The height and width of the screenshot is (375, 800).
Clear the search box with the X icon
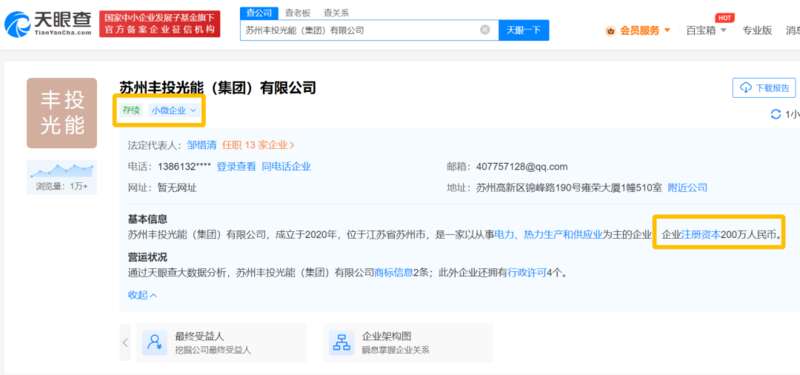click(485, 30)
